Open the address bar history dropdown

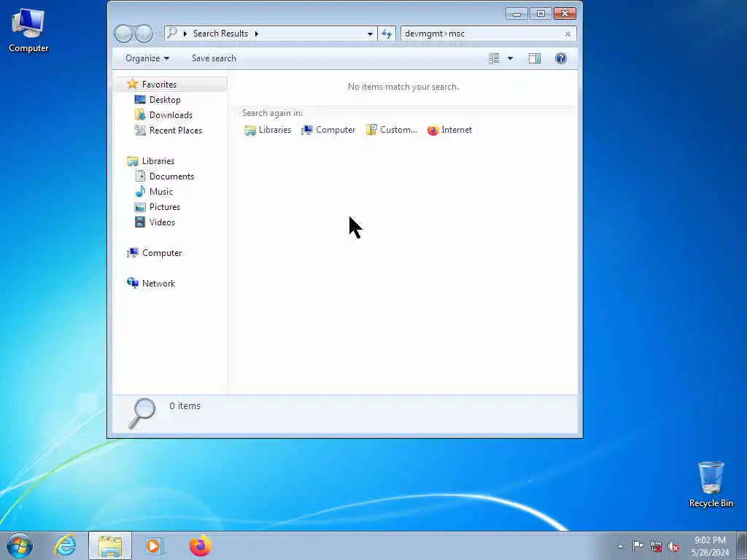(x=370, y=34)
